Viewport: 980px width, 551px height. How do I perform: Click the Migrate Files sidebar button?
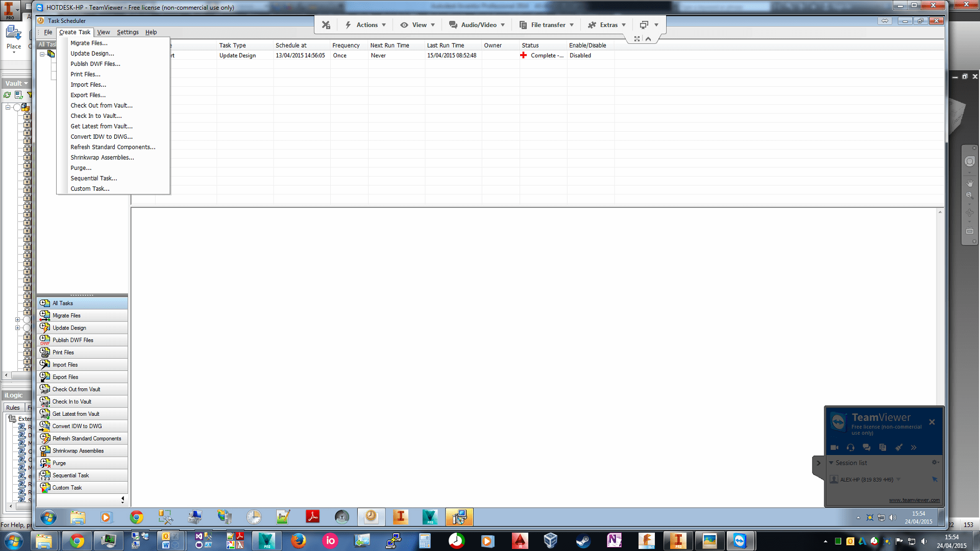pos(82,316)
